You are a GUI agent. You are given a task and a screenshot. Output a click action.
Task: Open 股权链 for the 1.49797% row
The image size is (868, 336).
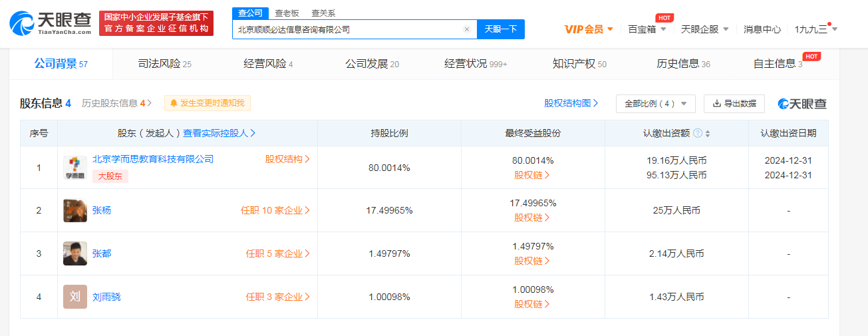click(x=532, y=261)
